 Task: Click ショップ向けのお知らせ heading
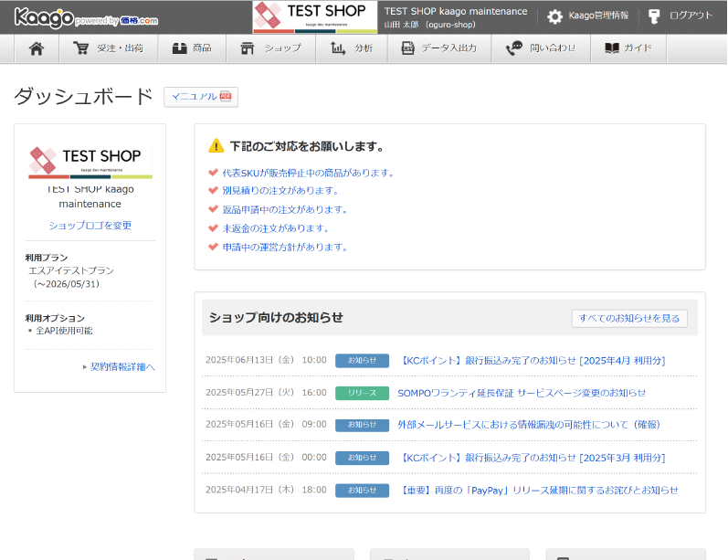pos(276,317)
